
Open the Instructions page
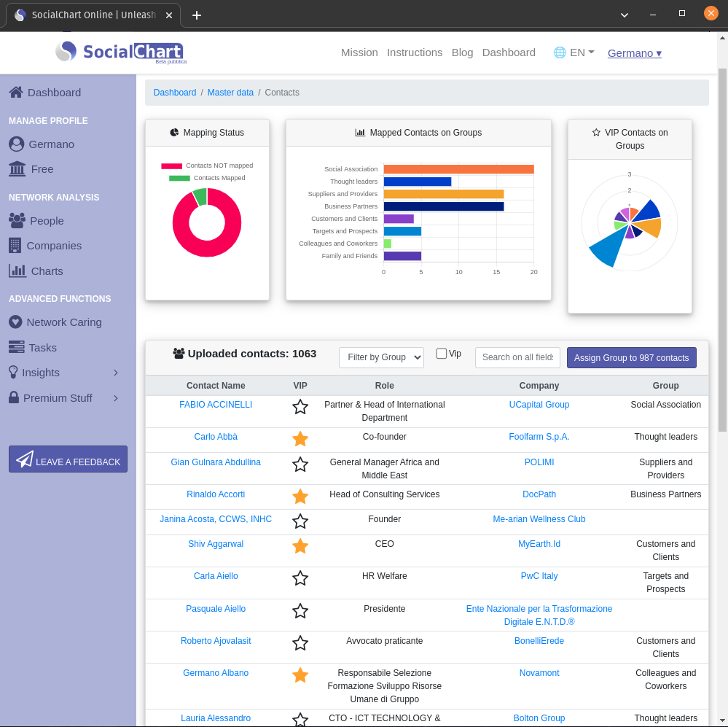pyautogui.click(x=415, y=53)
